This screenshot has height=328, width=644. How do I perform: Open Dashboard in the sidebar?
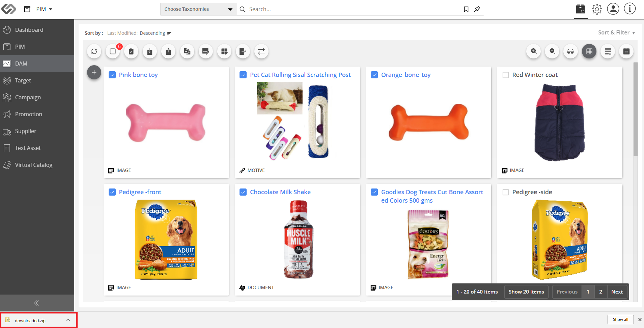37,30
